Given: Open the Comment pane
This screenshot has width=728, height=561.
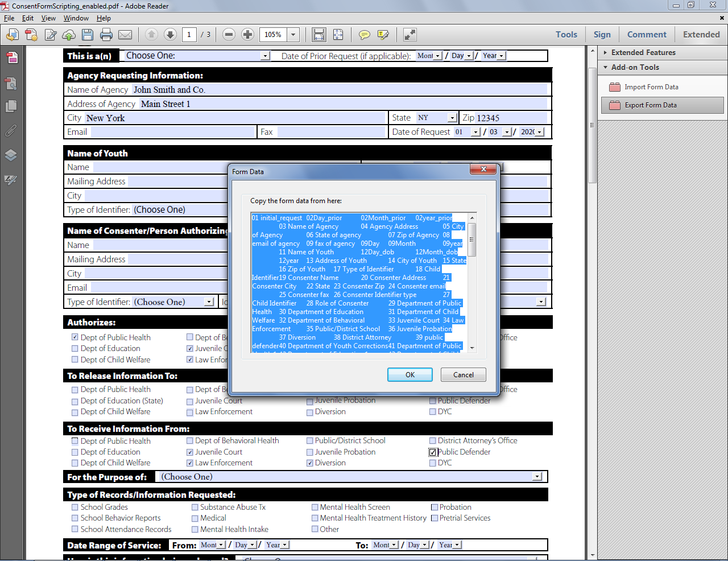Looking at the screenshot, I should 647,35.
